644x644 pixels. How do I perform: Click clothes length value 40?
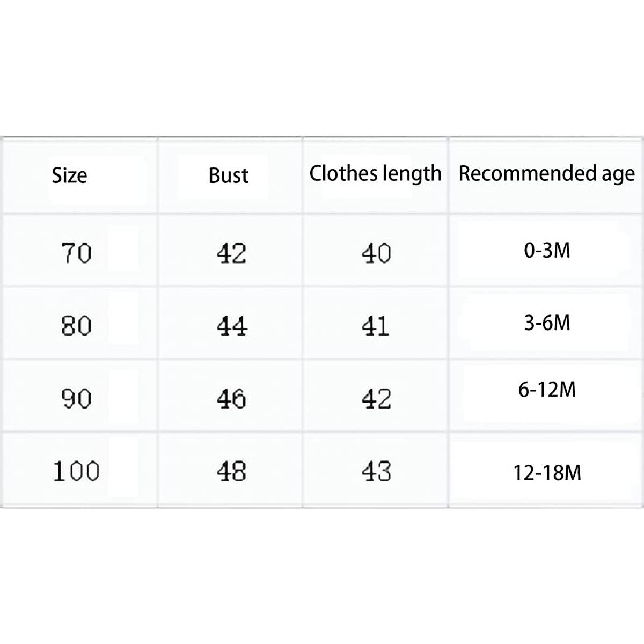[376, 253]
